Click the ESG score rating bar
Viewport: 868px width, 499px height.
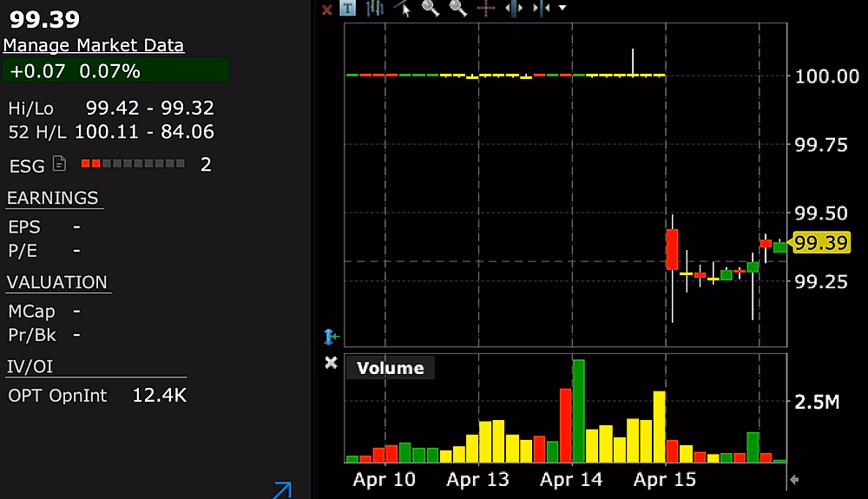133,163
